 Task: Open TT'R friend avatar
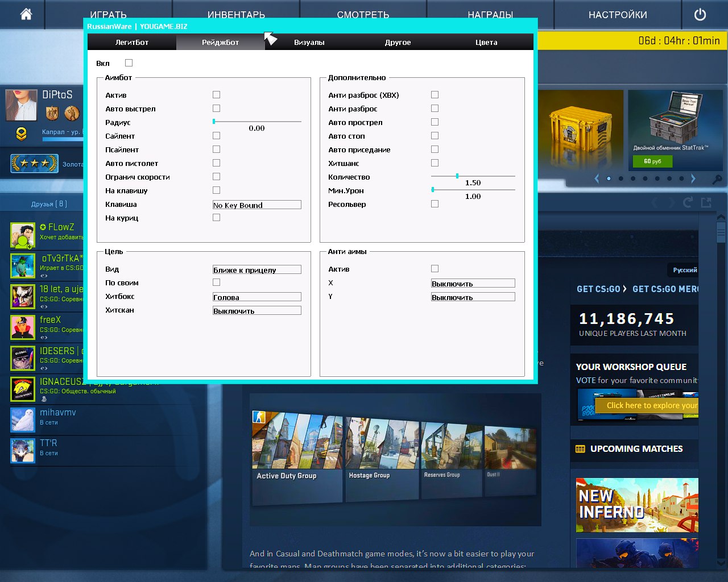(23, 450)
